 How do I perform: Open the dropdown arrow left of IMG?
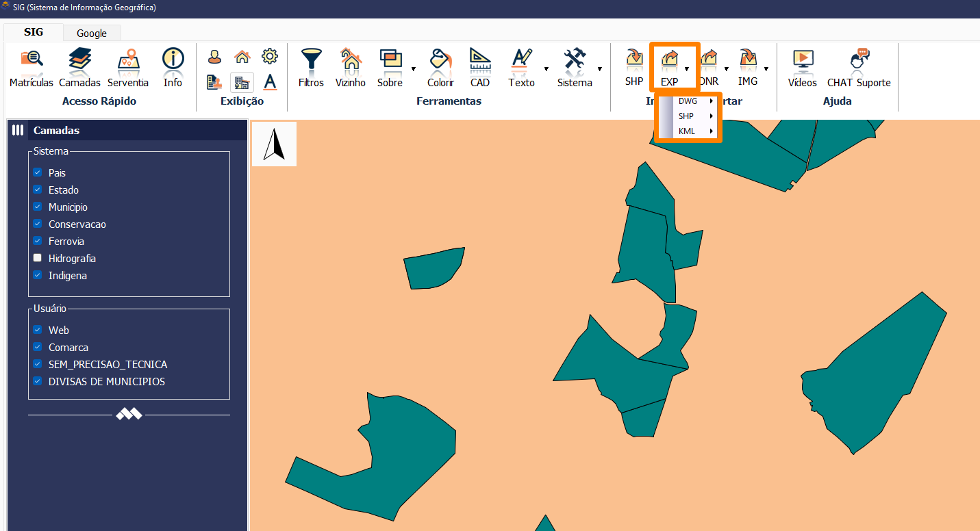point(726,68)
